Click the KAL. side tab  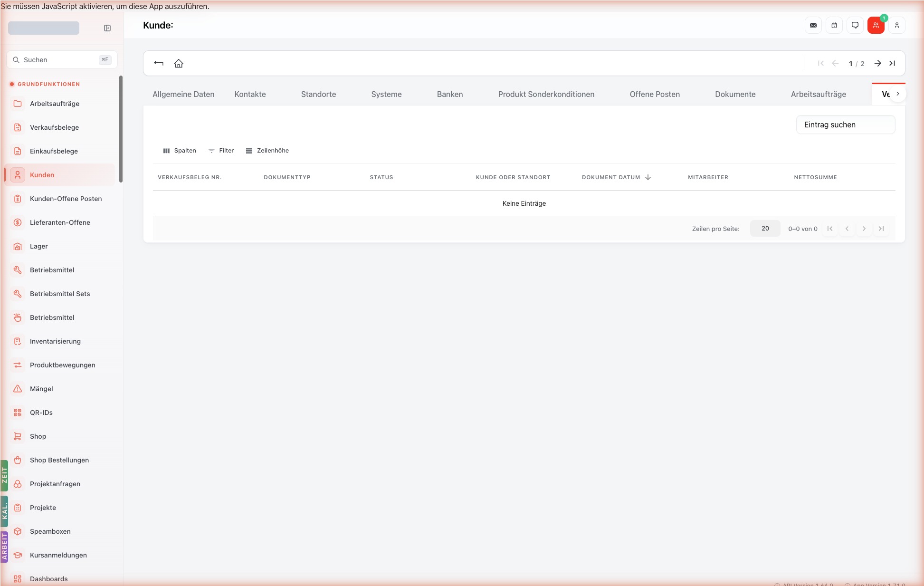[4, 511]
